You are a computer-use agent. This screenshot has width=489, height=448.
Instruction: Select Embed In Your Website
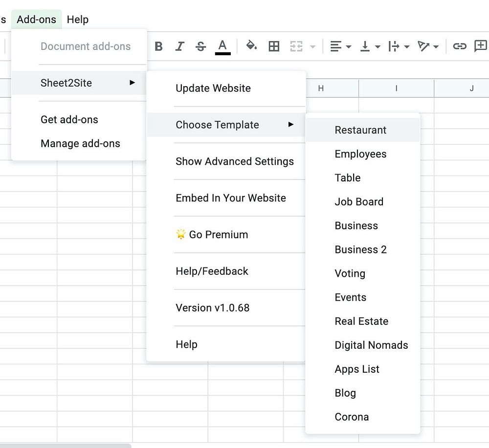(x=226, y=198)
